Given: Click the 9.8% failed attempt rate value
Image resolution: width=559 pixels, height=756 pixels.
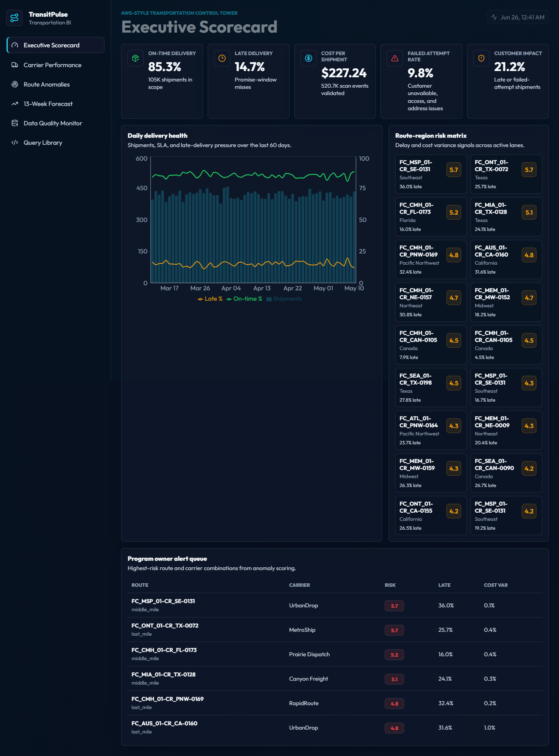Looking at the screenshot, I should [x=420, y=73].
